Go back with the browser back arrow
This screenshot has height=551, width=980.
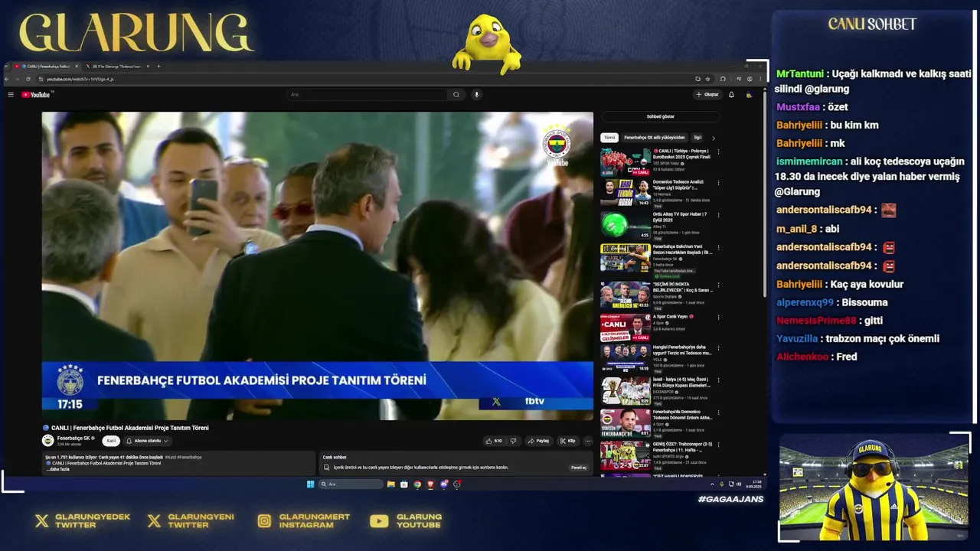pos(8,79)
